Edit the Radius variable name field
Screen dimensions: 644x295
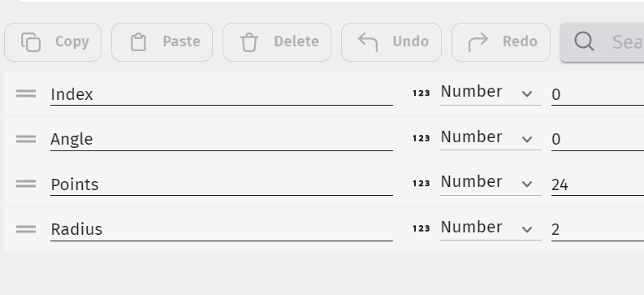(x=222, y=230)
